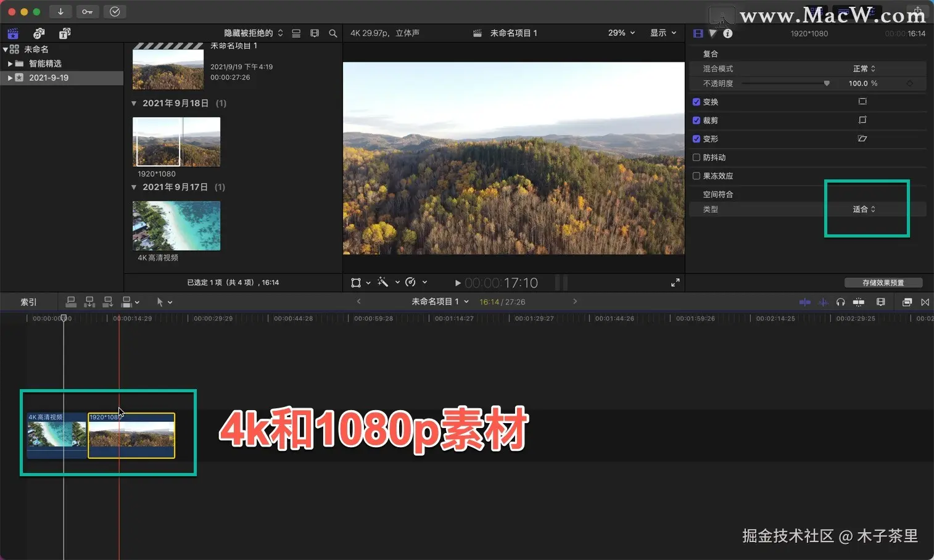The width and height of the screenshot is (934, 560).
Task: Open the keyword editor key button
Action: tap(88, 12)
